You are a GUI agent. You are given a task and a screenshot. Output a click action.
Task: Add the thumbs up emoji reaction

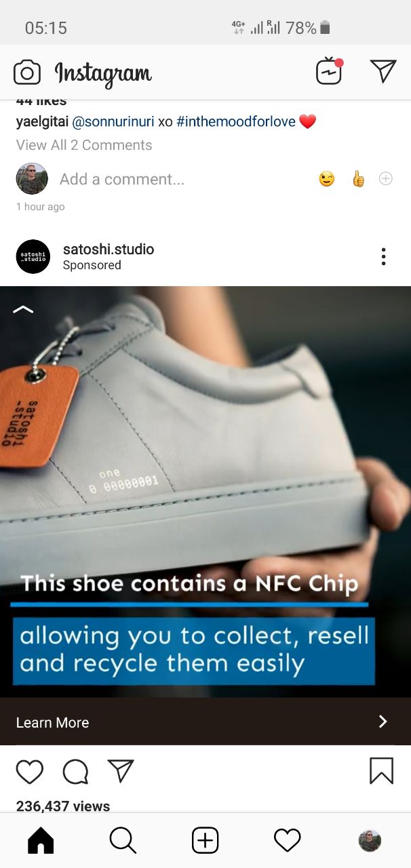(358, 179)
